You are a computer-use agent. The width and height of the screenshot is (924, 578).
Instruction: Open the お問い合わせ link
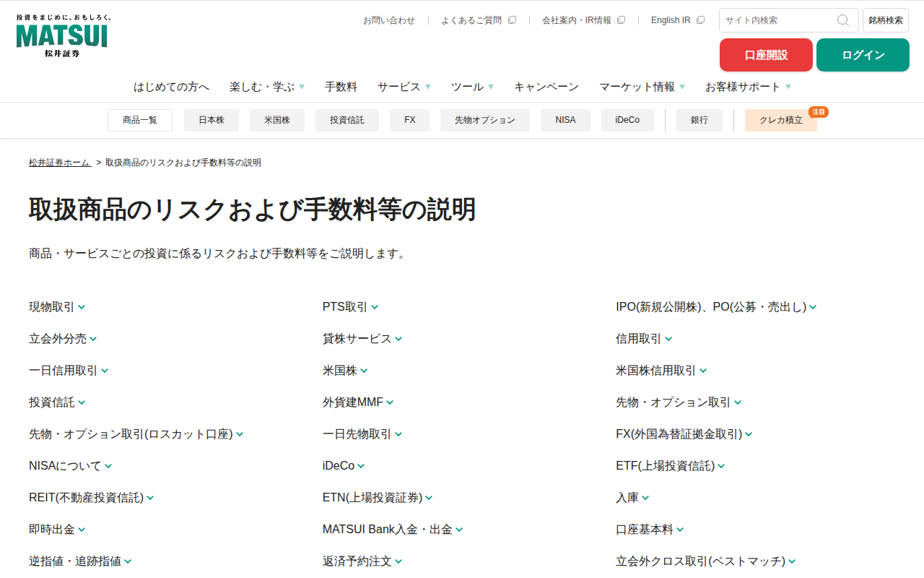coord(389,20)
